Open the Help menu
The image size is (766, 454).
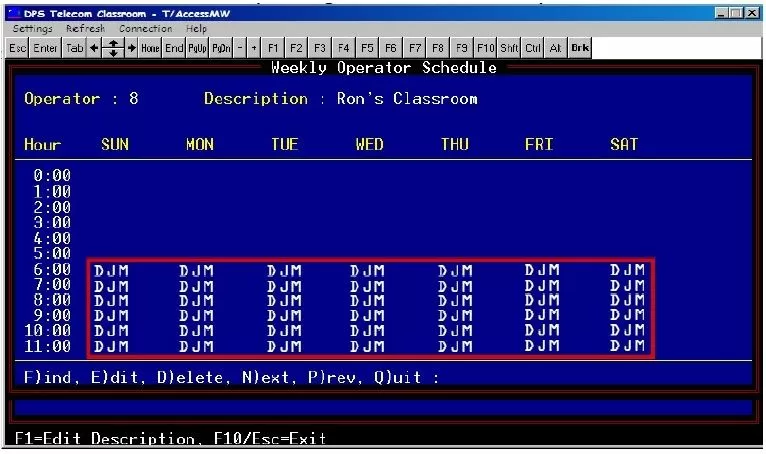coord(196,29)
